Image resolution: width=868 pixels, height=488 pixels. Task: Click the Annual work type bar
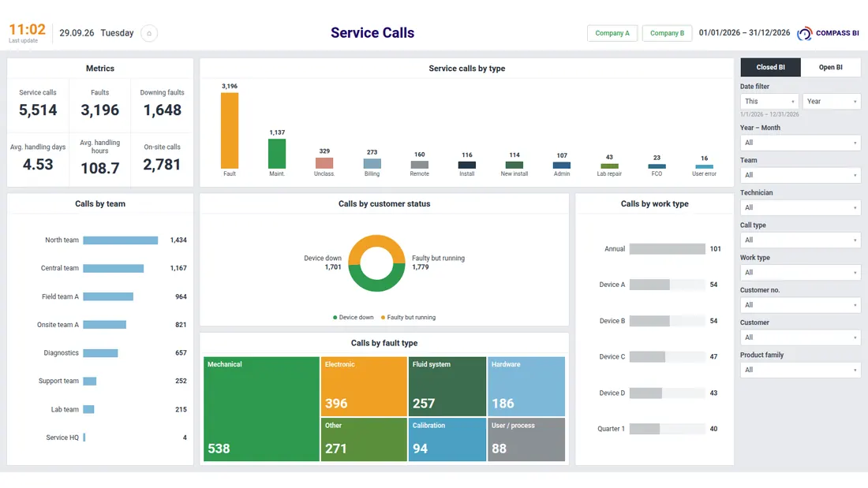(x=667, y=249)
